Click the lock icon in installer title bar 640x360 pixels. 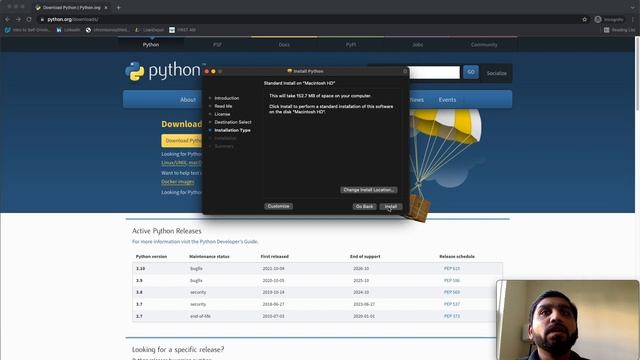405,71
